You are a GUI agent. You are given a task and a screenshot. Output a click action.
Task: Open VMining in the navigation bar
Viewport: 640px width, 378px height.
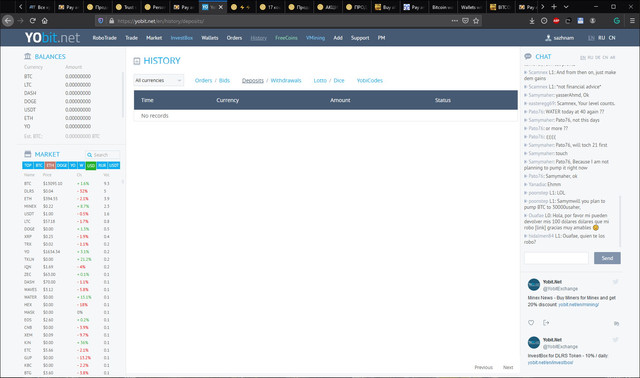tap(316, 38)
